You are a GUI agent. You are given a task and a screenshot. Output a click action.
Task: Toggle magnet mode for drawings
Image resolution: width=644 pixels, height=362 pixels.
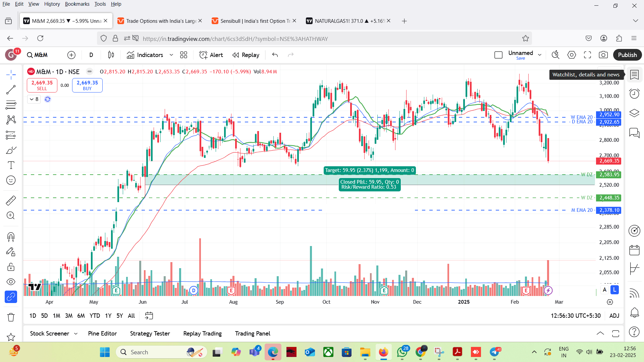11,237
